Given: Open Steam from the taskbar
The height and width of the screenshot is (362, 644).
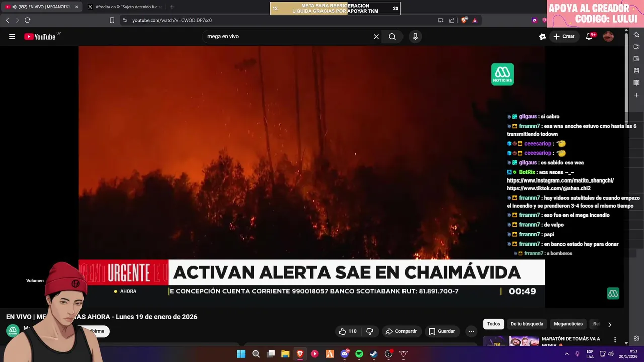Looking at the screenshot, I should (x=374, y=354).
